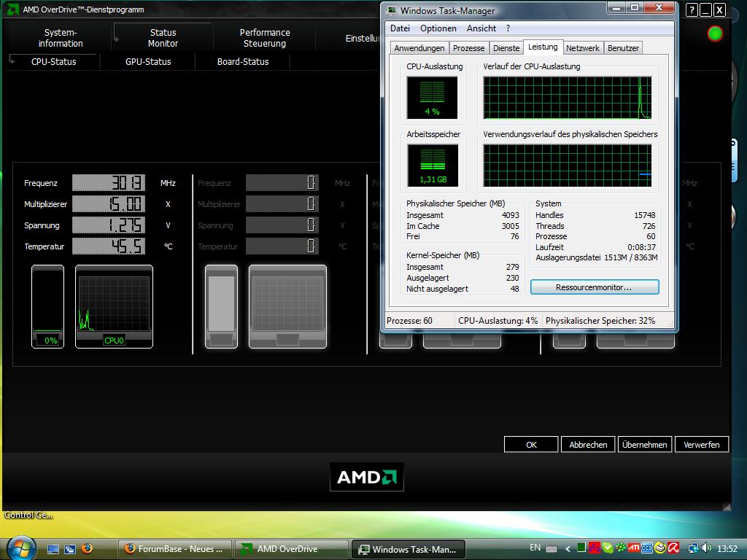
Task: Select the Status Monitor tab
Action: click(x=163, y=38)
